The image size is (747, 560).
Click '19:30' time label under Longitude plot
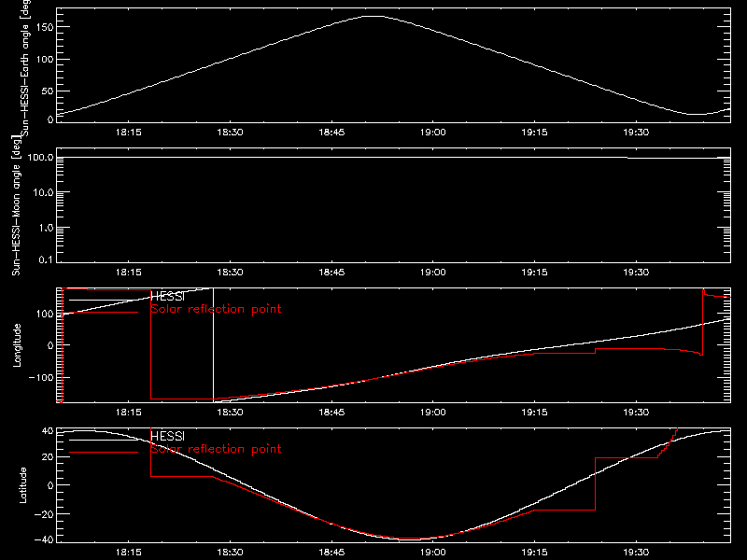click(636, 413)
